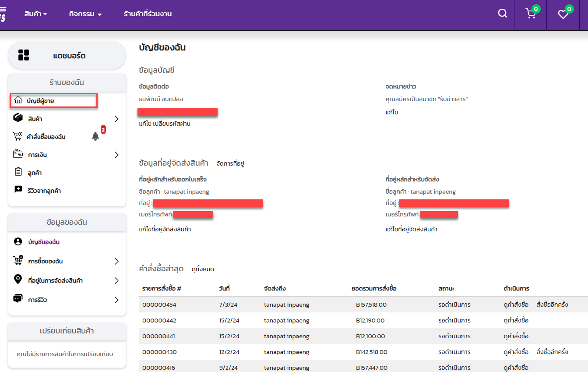Expand the การเงิน sidebar chevron

coord(116,155)
